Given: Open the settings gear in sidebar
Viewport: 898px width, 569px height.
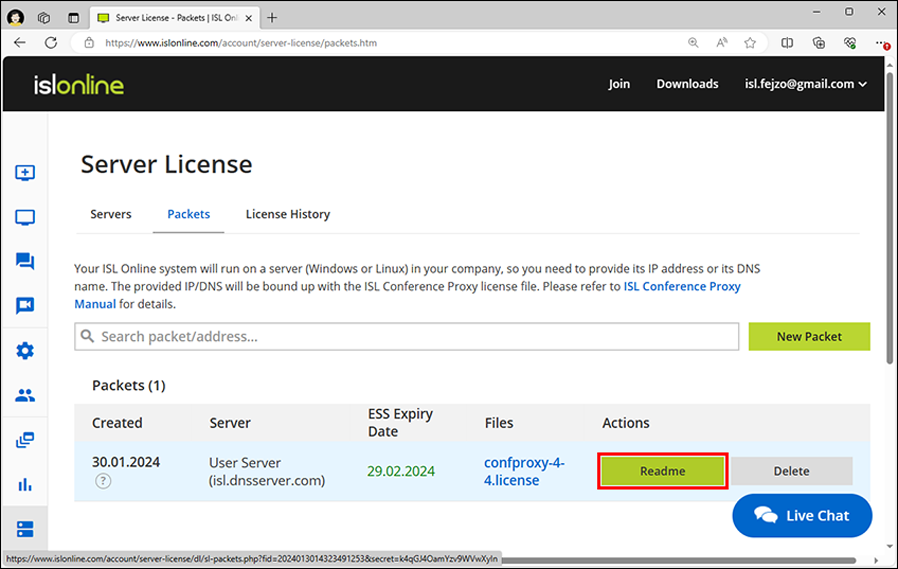Looking at the screenshot, I should click(x=25, y=351).
